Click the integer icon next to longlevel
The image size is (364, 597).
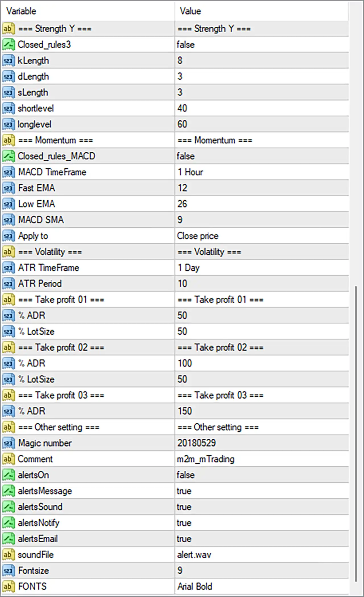tap(9, 124)
